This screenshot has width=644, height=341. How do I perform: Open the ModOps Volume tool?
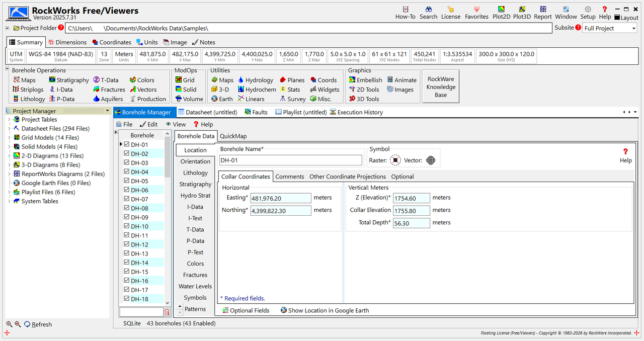[189, 99]
